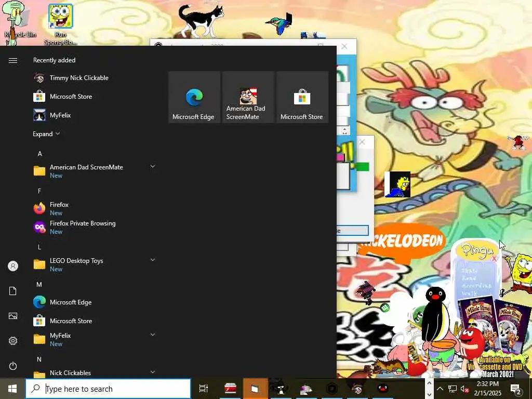The image size is (532, 399).
Task: Jump to letter L app index
Action: (39, 247)
